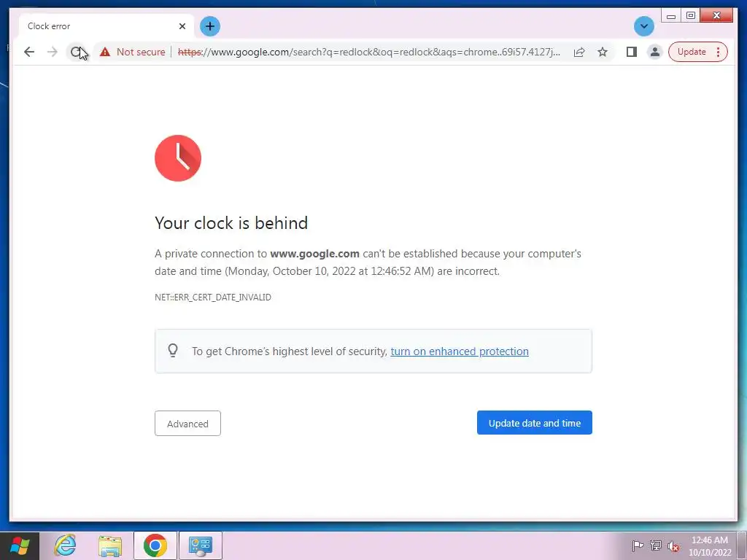Reload the page with the refresh icon

click(75, 52)
